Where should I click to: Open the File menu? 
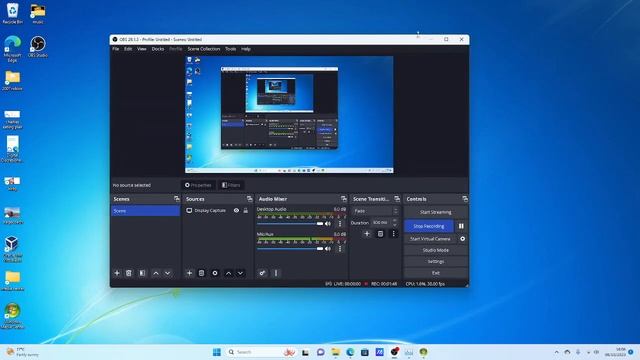(116, 49)
